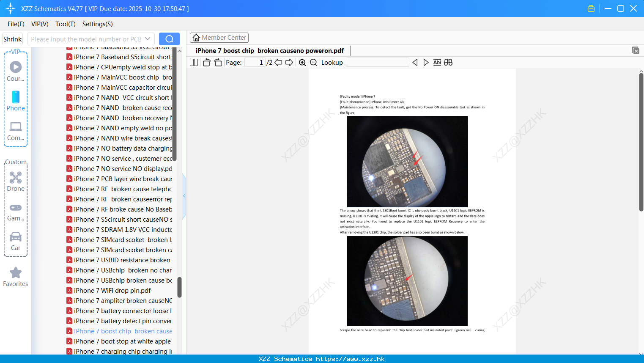Click the Shrink button
This screenshot has width=644, height=363.
[12, 39]
